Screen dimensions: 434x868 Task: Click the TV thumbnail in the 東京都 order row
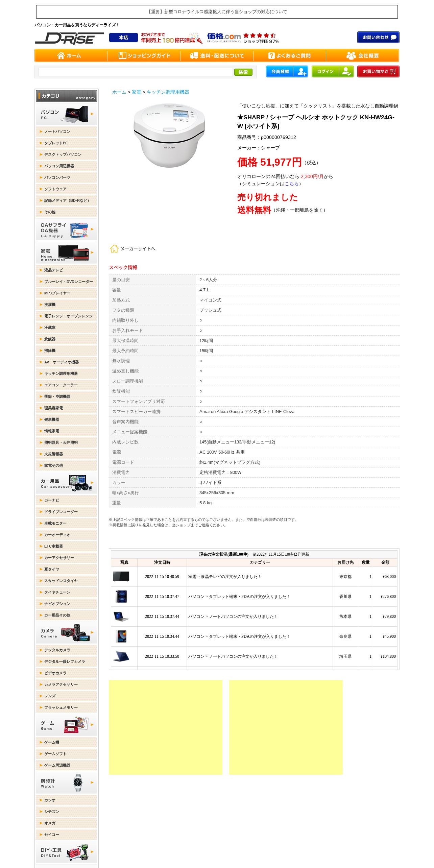pos(121,576)
